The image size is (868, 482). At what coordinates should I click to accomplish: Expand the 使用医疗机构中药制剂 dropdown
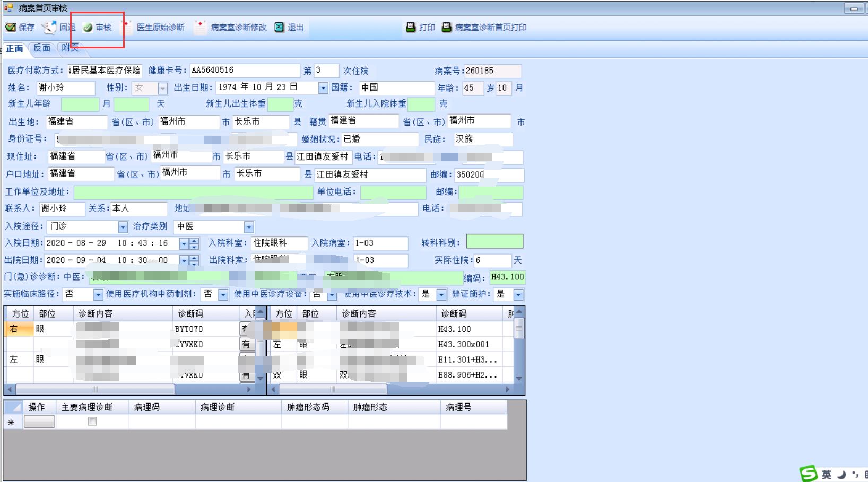point(223,294)
